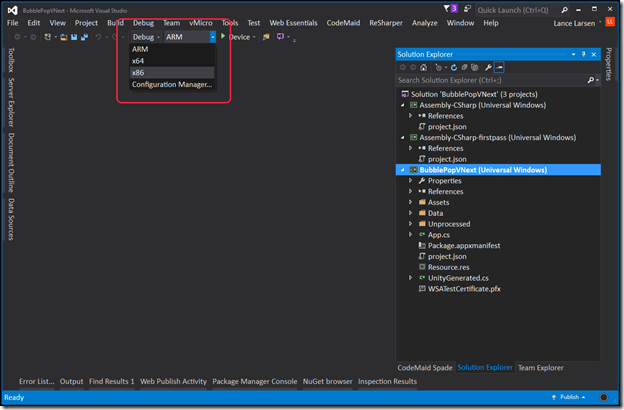Image resolution: width=624 pixels, height=410 pixels.
Task: Click the Pending Changes Filter icon
Action: click(438, 68)
